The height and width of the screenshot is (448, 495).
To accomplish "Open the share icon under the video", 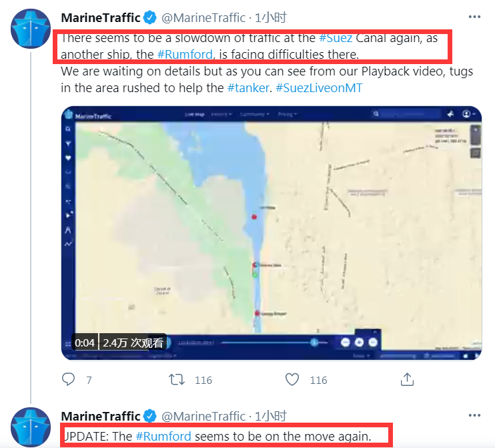I will (x=407, y=379).
